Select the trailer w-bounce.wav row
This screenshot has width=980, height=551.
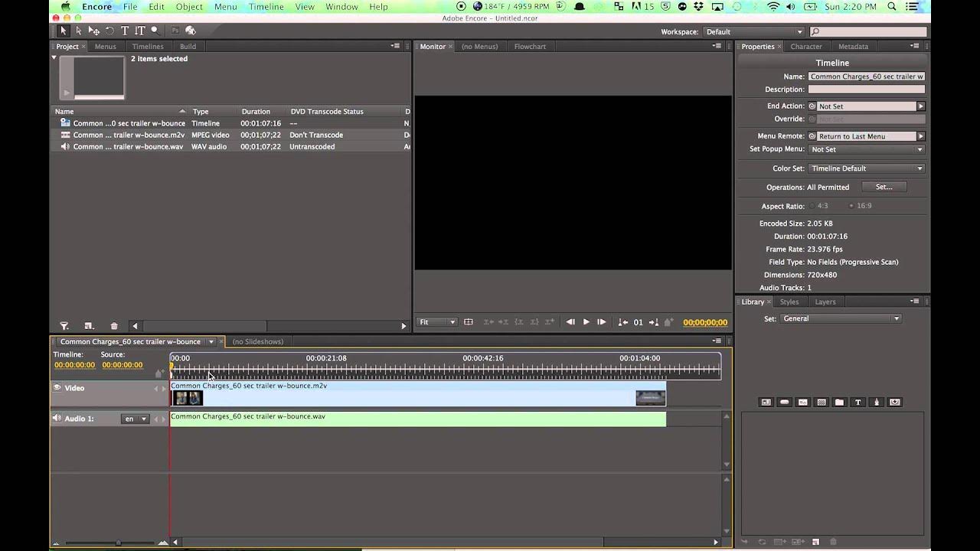pos(230,146)
